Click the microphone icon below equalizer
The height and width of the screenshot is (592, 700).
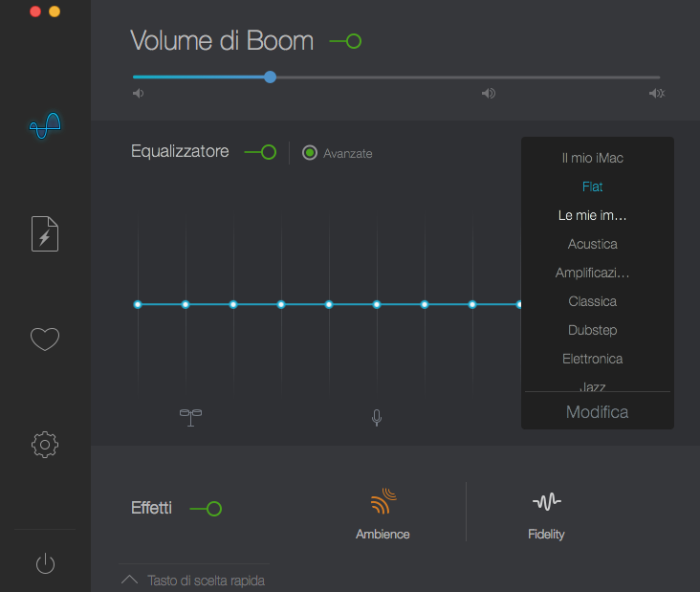(377, 417)
